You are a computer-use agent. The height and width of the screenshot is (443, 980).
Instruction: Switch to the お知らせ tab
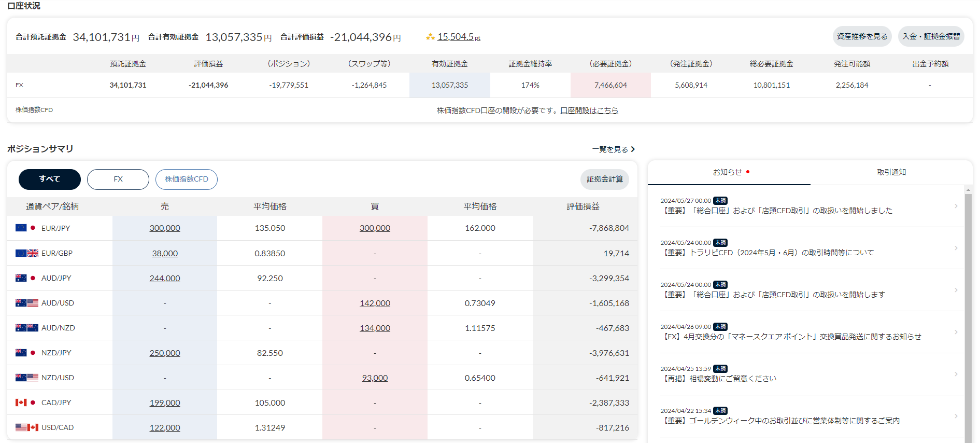point(729,172)
